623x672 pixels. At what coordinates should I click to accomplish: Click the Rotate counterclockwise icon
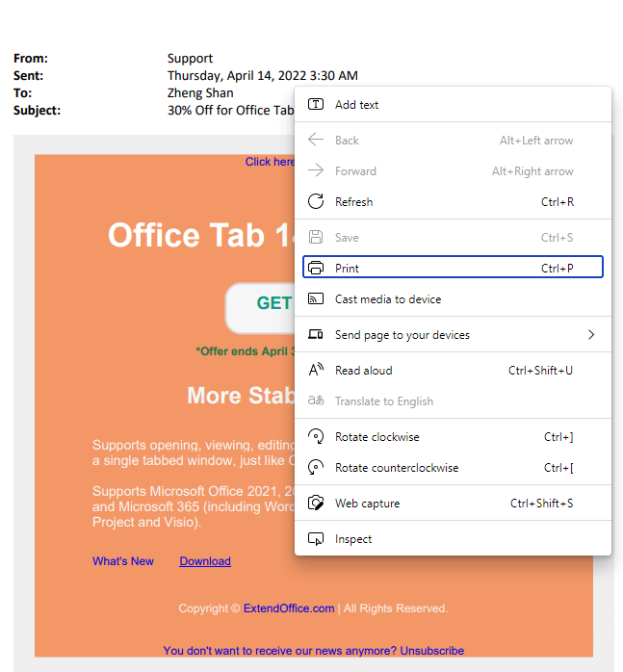pos(316,467)
